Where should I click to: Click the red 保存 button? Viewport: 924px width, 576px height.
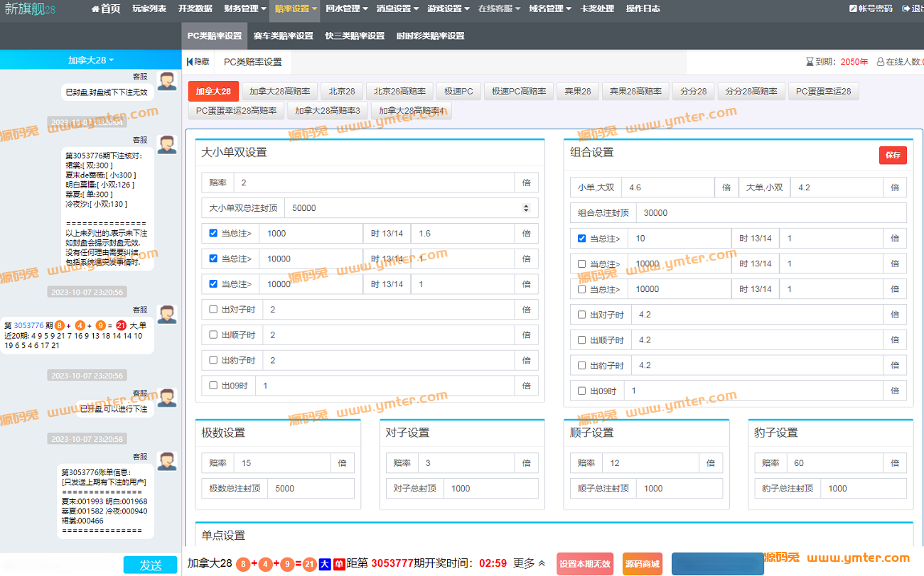click(892, 155)
